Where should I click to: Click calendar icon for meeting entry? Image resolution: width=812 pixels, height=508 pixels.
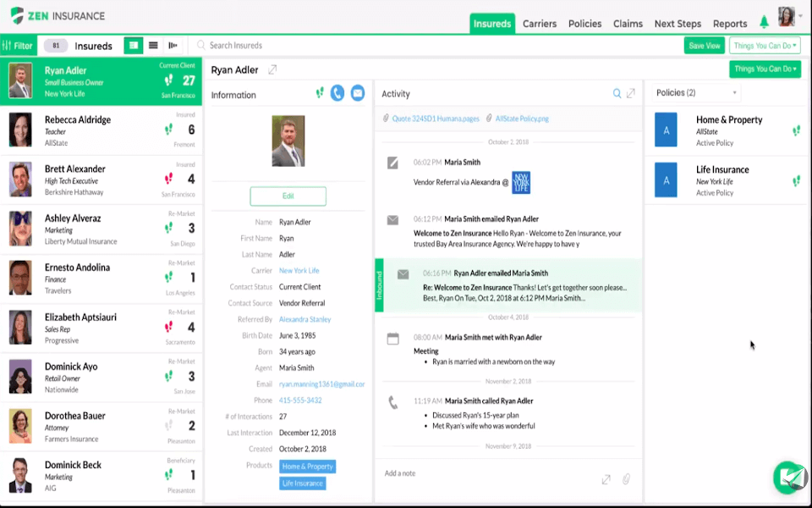point(393,339)
